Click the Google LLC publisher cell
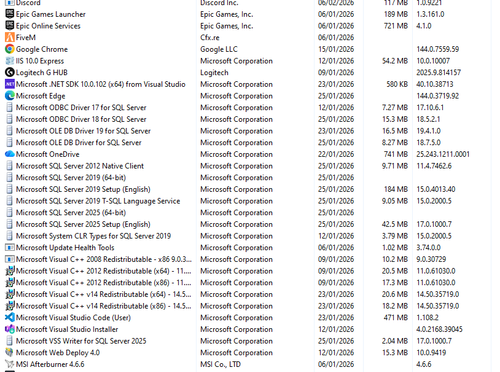The width and height of the screenshot is (500, 372). 219,49
